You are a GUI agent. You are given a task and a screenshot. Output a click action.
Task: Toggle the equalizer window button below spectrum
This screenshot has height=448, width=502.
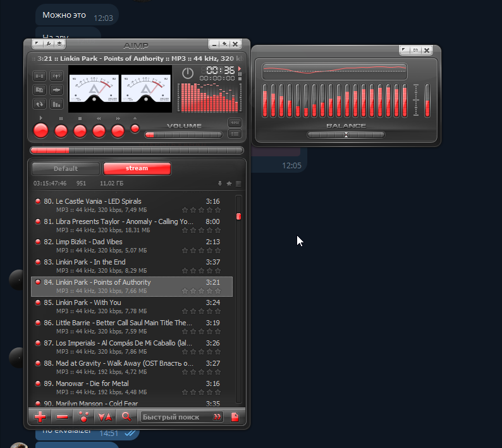click(x=235, y=123)
